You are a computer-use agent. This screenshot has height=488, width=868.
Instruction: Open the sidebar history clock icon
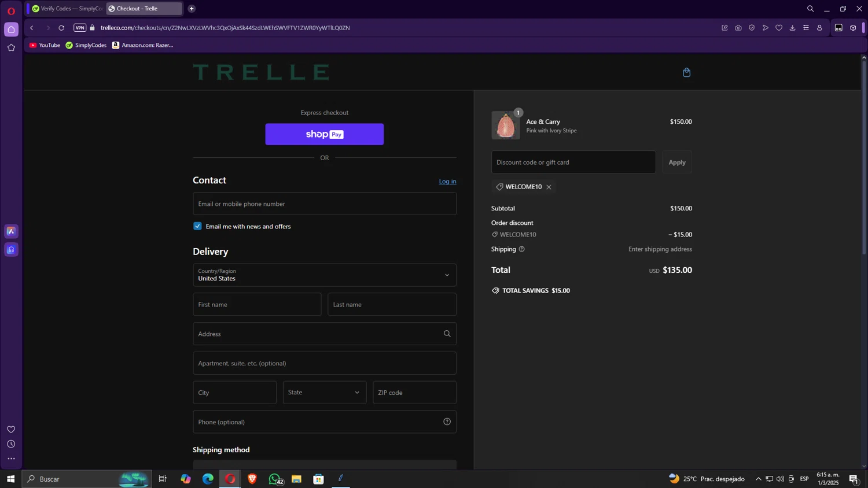11,444
